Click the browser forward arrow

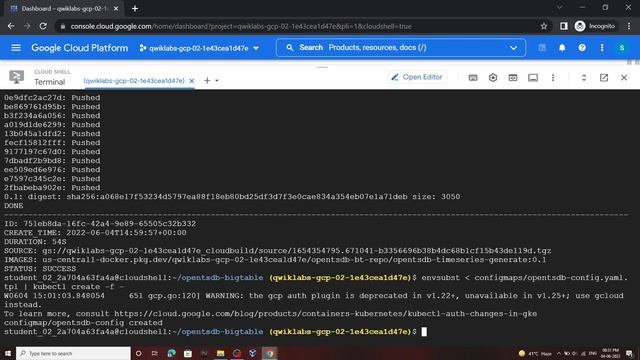coord(27,26)
